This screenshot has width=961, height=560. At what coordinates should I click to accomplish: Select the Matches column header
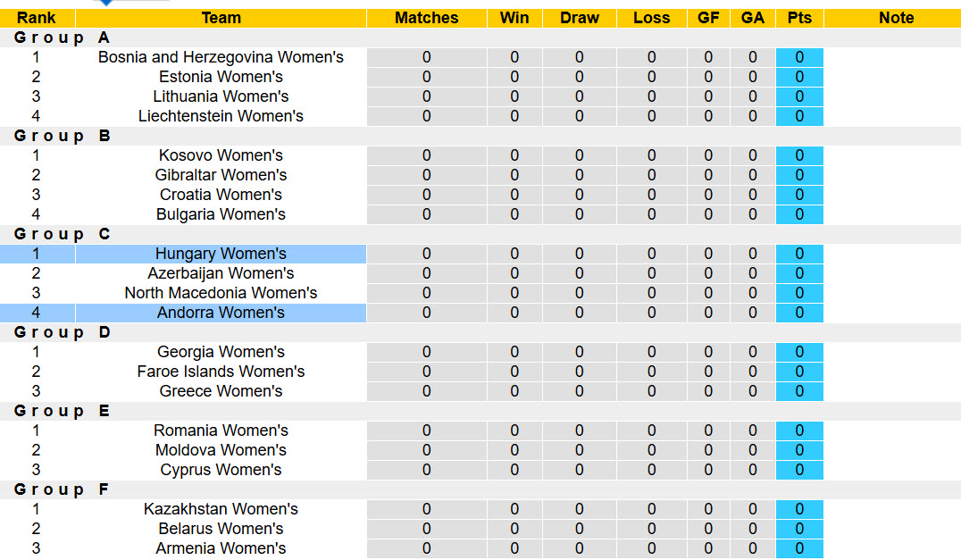(426, 18)
